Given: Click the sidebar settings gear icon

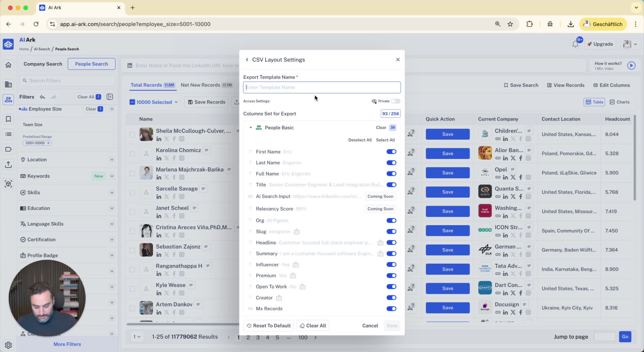Looking at the screenshot, I should (8, 345).
